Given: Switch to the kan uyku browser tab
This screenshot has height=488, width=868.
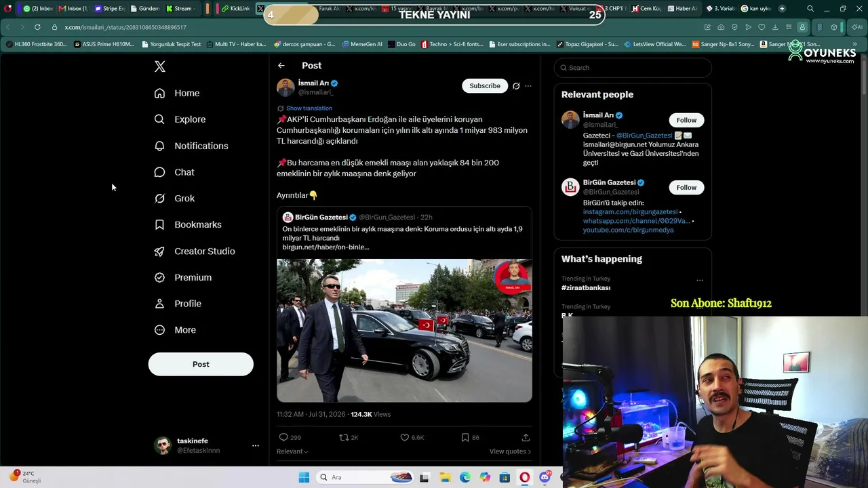Looking at the screenshot, I should (757, 9).
